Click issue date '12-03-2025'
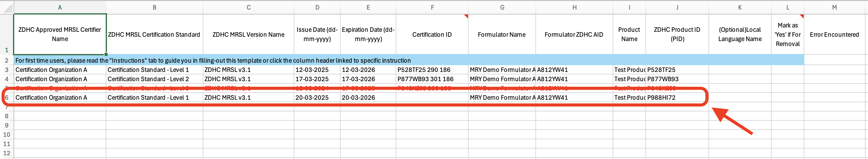The image size is (868, 159). 317,70
